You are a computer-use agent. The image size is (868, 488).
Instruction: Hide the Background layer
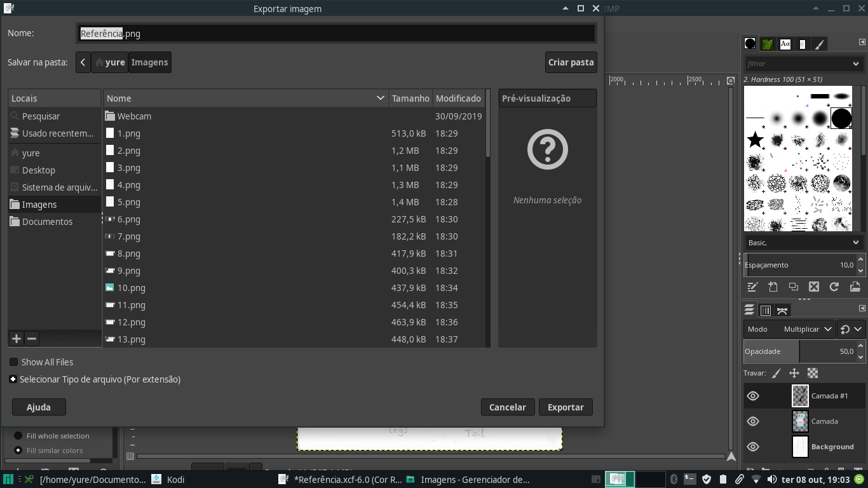point(753,447)
